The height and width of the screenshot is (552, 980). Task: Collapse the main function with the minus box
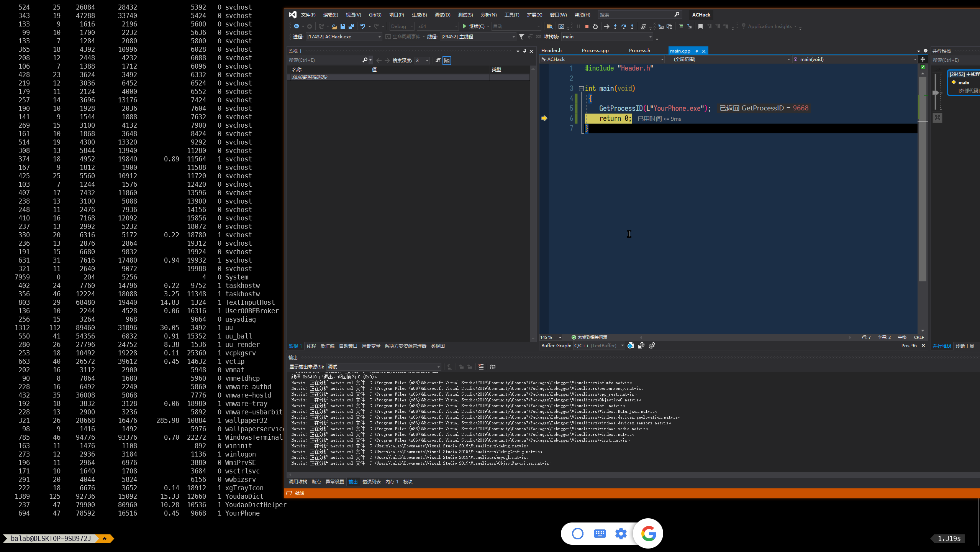pyautogui.click(x=581, y=89)
